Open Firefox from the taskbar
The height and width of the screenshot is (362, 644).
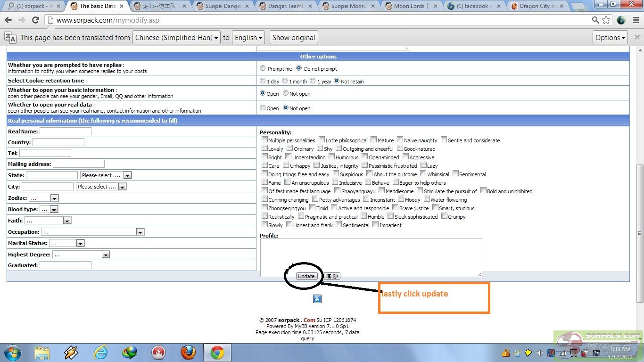[x=188, y=352]
